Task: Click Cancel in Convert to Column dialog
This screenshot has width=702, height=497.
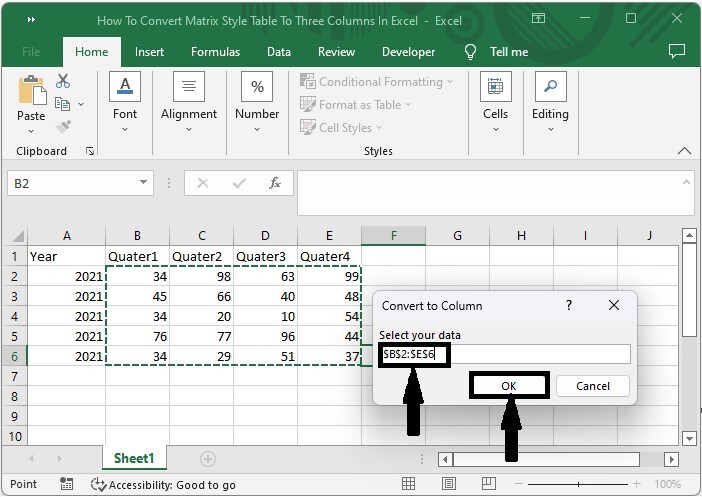Action: click(592, 386)
